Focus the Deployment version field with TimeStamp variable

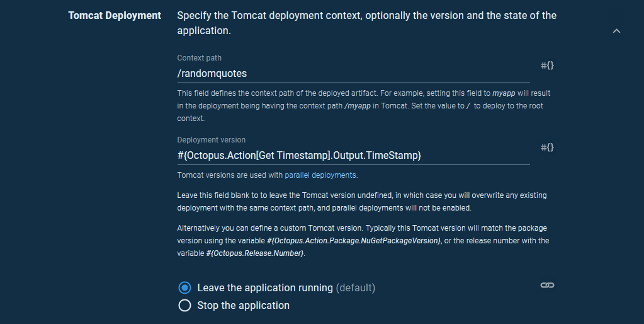coord(353,155)
